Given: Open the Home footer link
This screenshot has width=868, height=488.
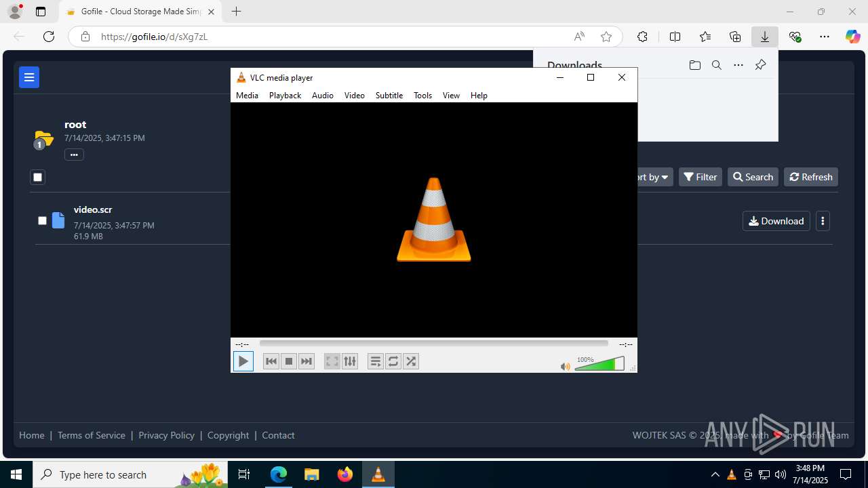Looking at the screenshot, I should [x=32, y=435].
